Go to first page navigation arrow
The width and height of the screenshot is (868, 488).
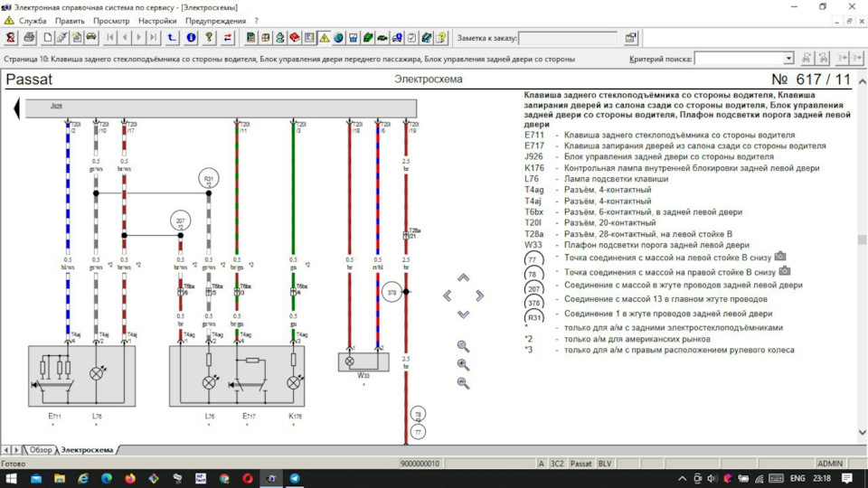point(110,38)
